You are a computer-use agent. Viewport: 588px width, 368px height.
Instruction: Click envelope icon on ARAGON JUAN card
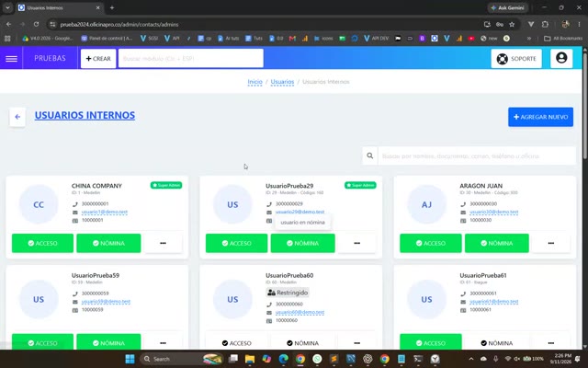pyautogui.click(x=463, y=213)
